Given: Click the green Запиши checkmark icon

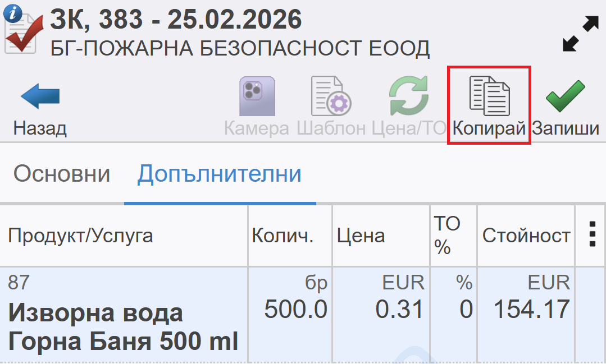Looking at the screenshot, I should pos(565,97).
